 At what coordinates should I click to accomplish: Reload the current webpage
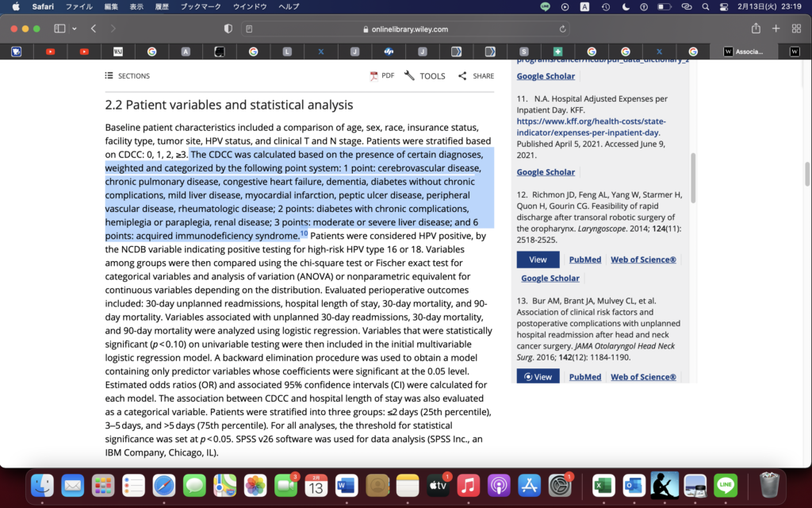pos(561,28)
